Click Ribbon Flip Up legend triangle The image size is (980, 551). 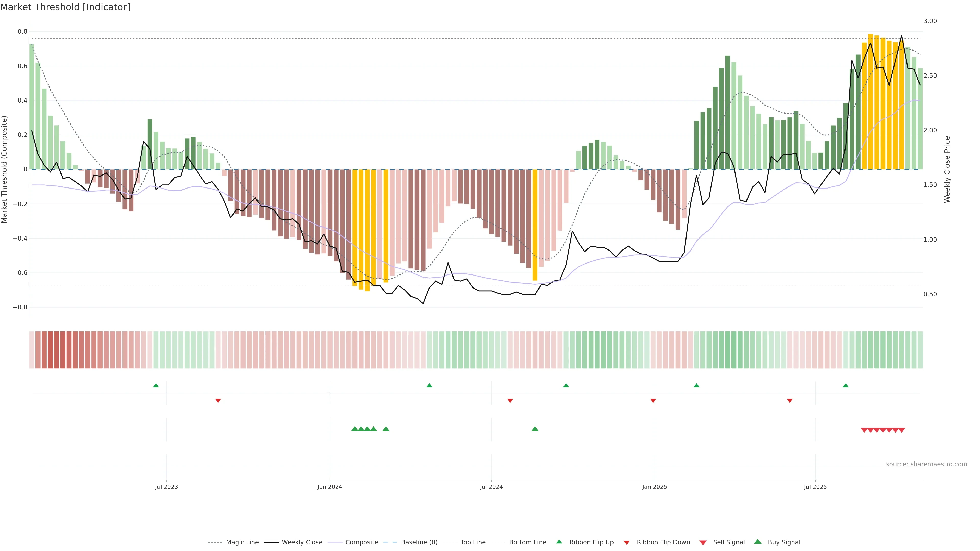(559, 542)
